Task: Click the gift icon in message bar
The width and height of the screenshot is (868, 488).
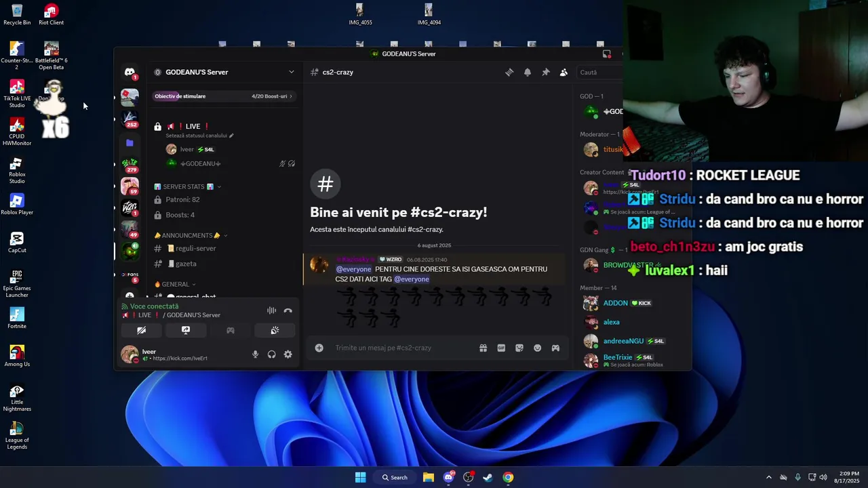Action: point(483,348)
